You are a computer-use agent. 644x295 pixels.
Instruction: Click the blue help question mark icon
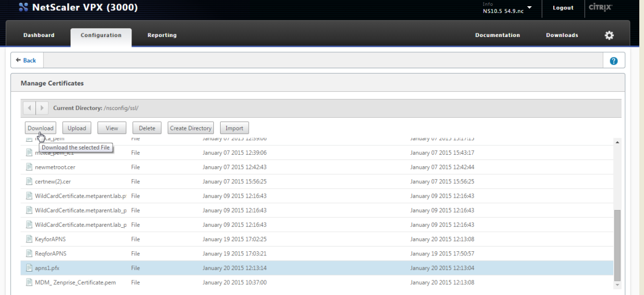[x=614, y=60]
